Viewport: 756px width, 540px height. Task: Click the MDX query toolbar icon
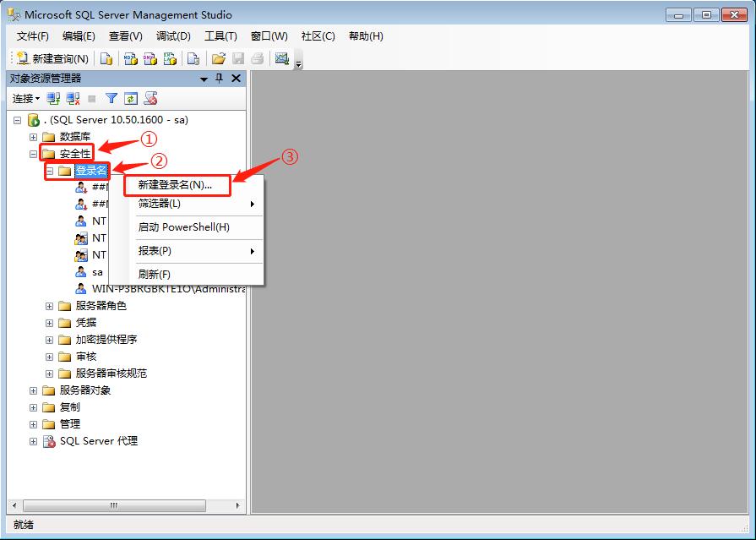pos(130,58)
